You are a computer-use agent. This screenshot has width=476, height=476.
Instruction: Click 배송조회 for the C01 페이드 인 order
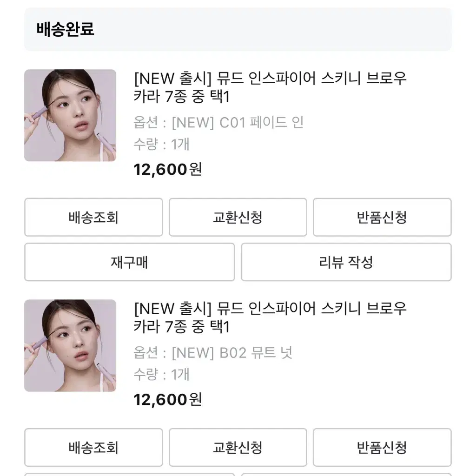93,218
